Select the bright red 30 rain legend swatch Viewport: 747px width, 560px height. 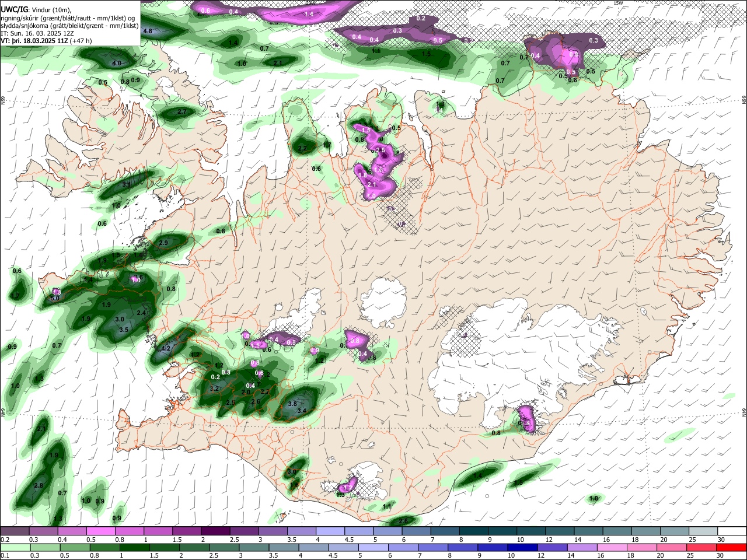point(731,547)
